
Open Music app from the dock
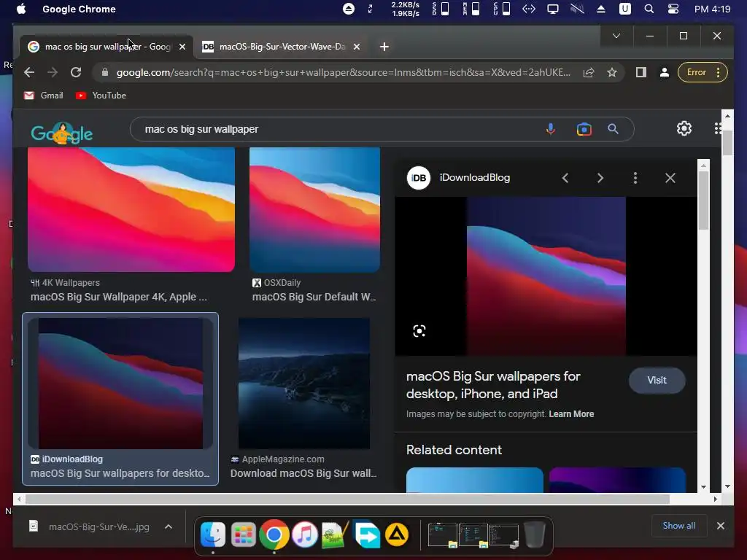pos(305,534)
